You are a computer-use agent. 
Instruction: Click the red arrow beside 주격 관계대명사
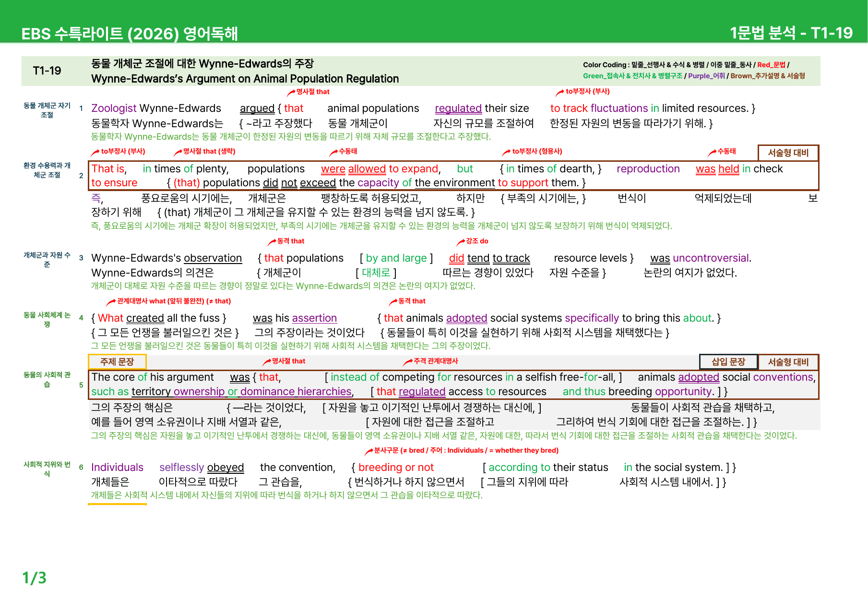(408, 362)
